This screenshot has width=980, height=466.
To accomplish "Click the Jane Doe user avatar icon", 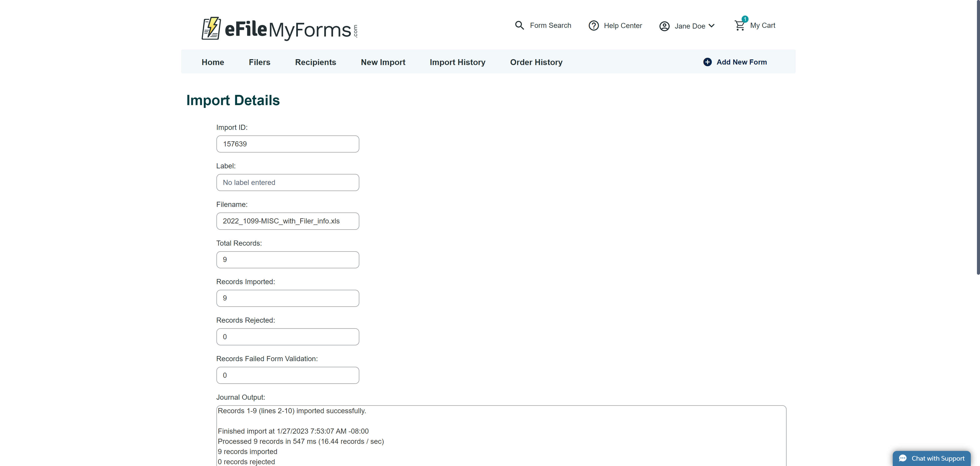I will tap(664, 26).
